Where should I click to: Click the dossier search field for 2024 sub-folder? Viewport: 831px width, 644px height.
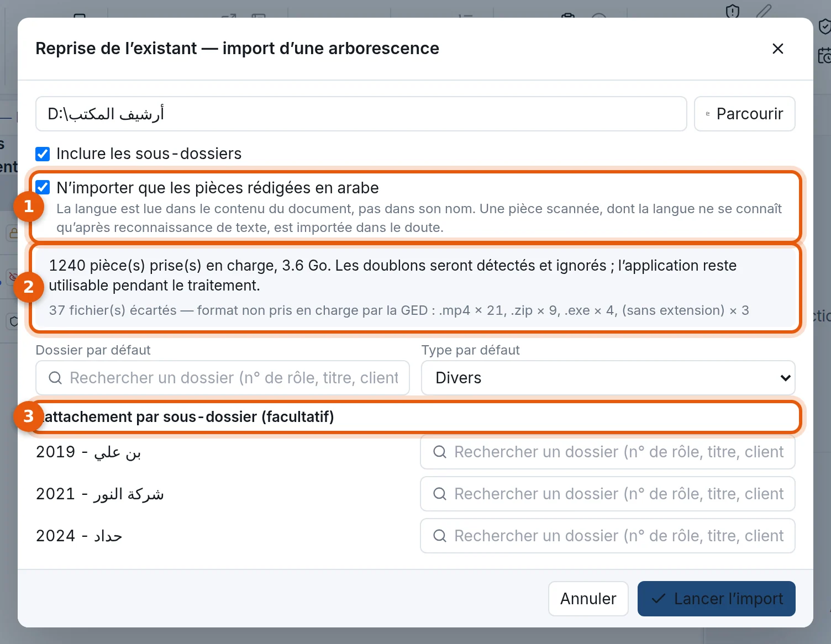coord(607,536)
